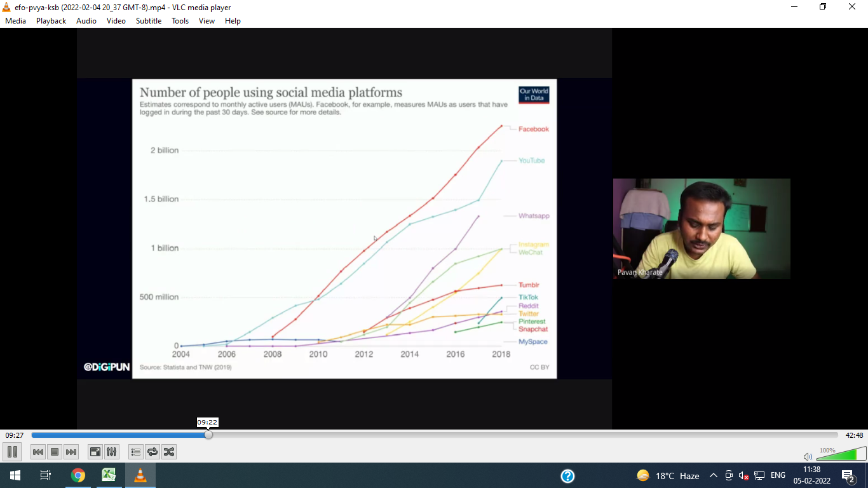Click the YouTube legend label in chart
Viewport: 868px width, 488px height.
[x=532, y=161]
